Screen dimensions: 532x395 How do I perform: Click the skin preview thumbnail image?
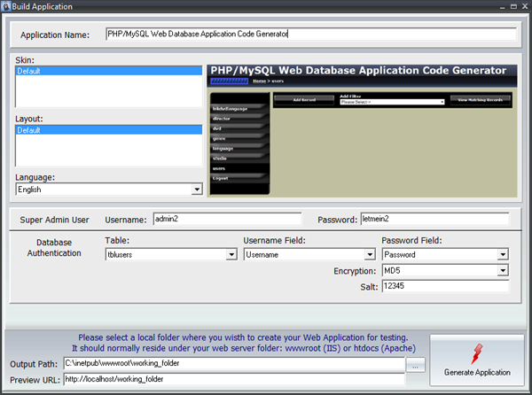coord(362,131)
